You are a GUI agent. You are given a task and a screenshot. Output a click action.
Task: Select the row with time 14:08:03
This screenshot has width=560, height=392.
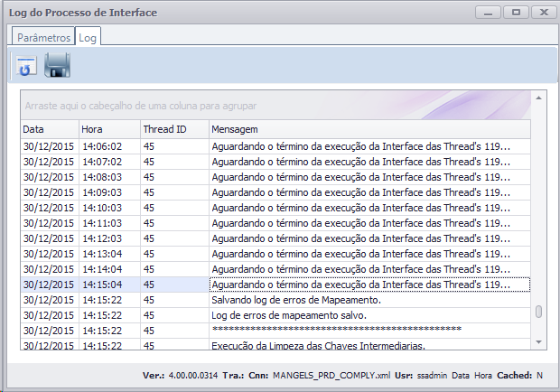[x=275, y=177]
